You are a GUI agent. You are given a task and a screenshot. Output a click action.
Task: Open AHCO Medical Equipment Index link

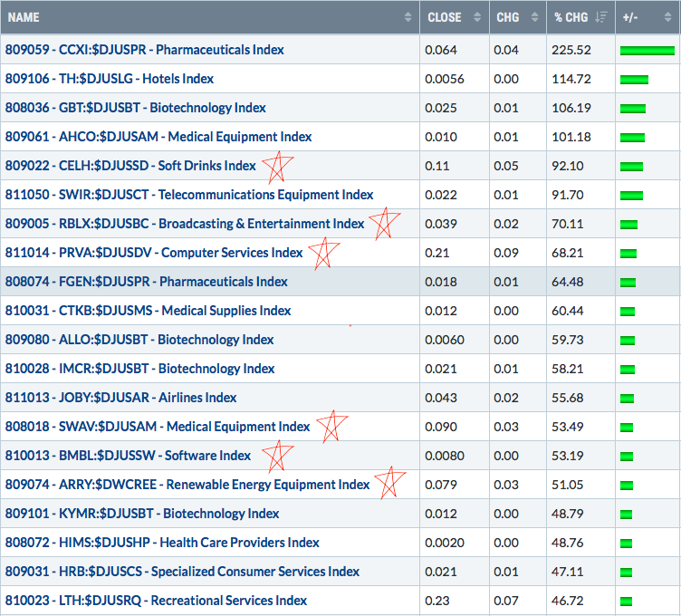point(158,137)
